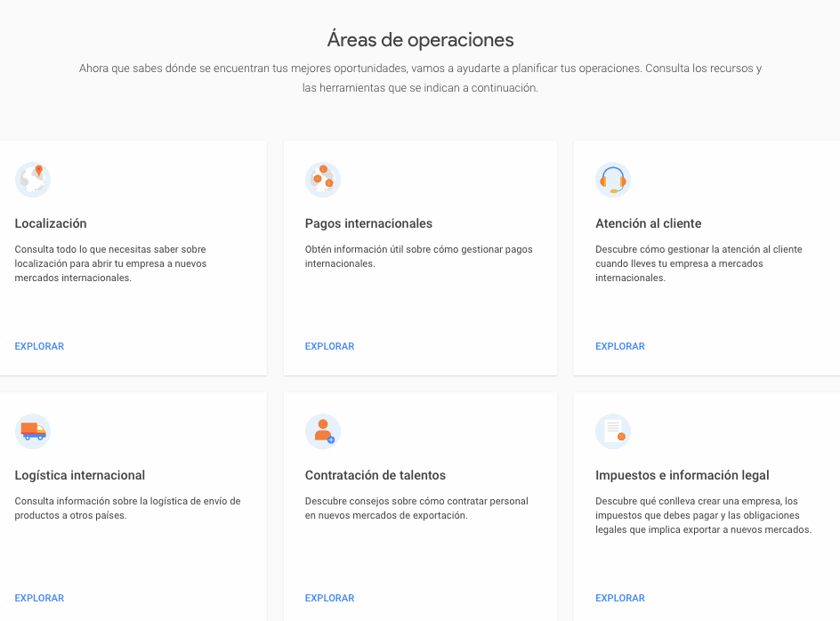Image resolution: width=840 pixels, height=621 pixels.
Task: Click the Pagos internacionales heading
Action: (368, 223)
